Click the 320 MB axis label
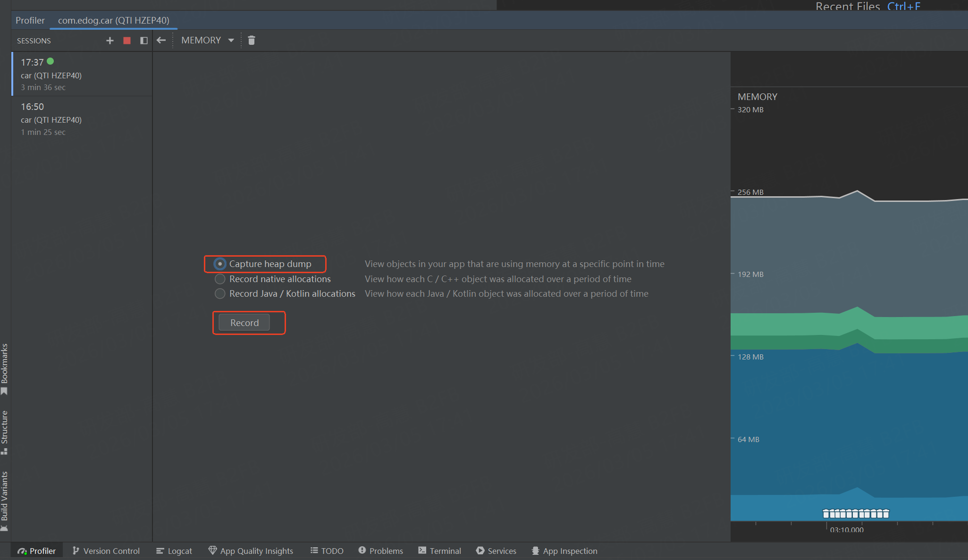 pyautogui.click(x=750, y=109)
